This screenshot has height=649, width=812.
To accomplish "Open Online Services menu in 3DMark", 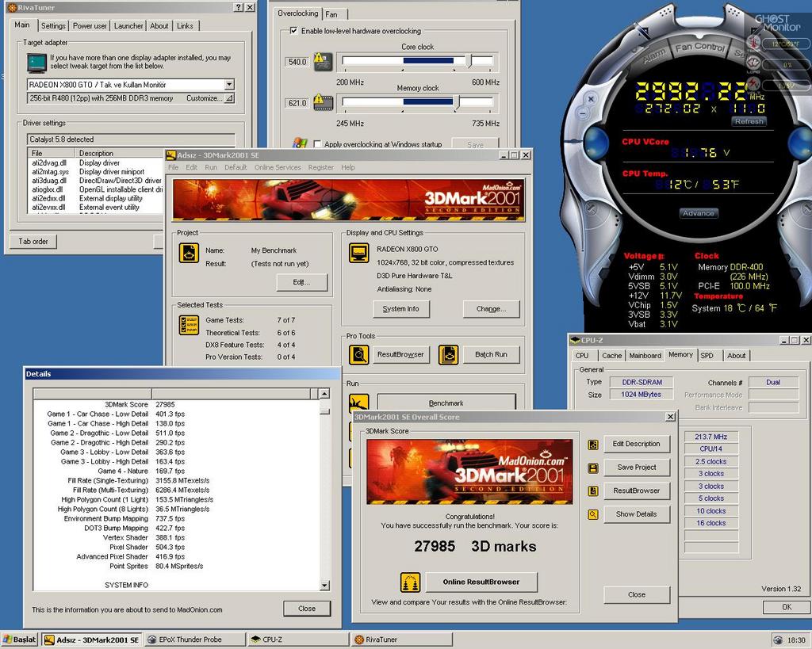I will tap(278, 167).
